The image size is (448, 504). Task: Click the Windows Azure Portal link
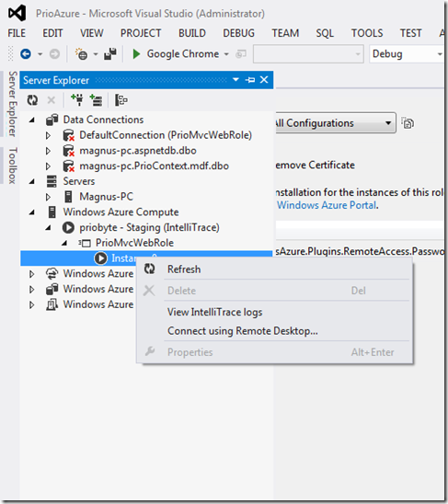click(x=327, y=205)
